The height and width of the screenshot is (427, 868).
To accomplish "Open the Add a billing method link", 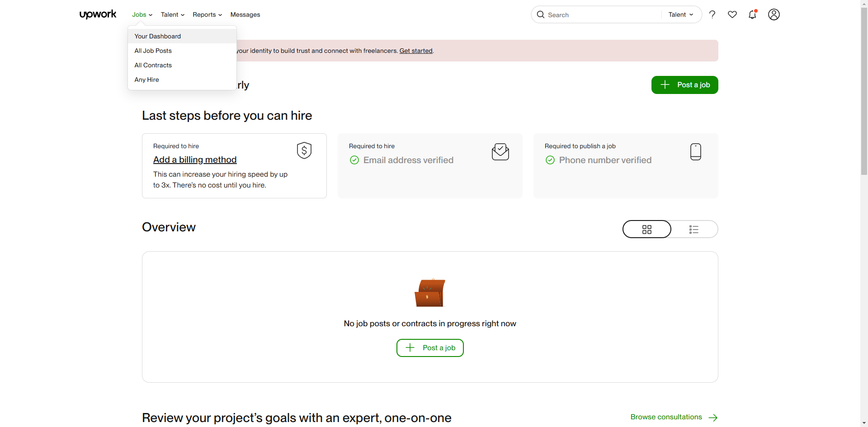I will [x=195, y=160].
